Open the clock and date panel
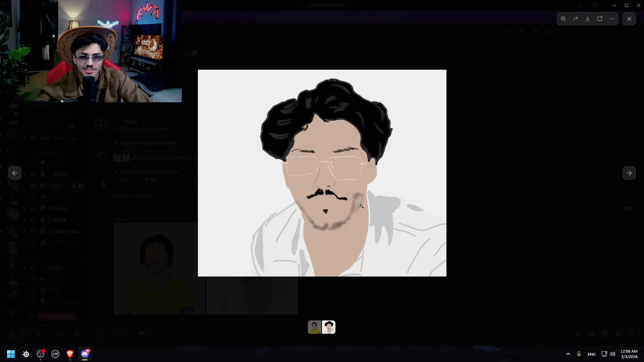 [629, 354]
